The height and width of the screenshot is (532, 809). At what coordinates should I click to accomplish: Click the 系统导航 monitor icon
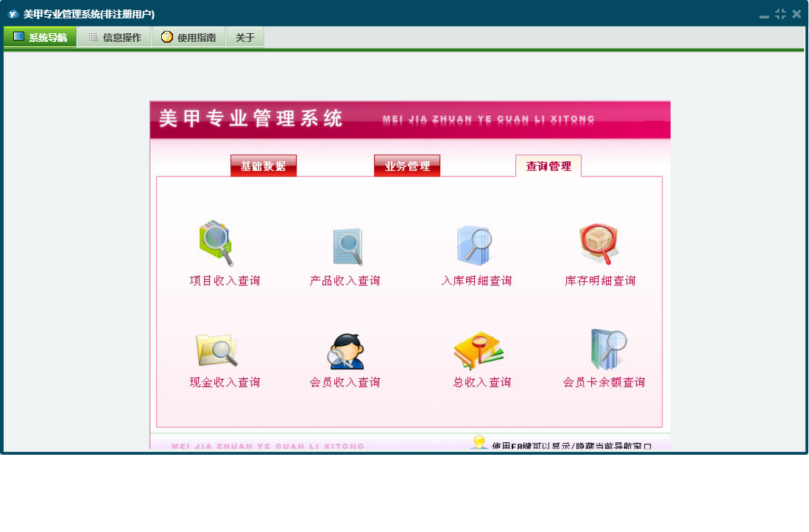(x=18, y=37)
